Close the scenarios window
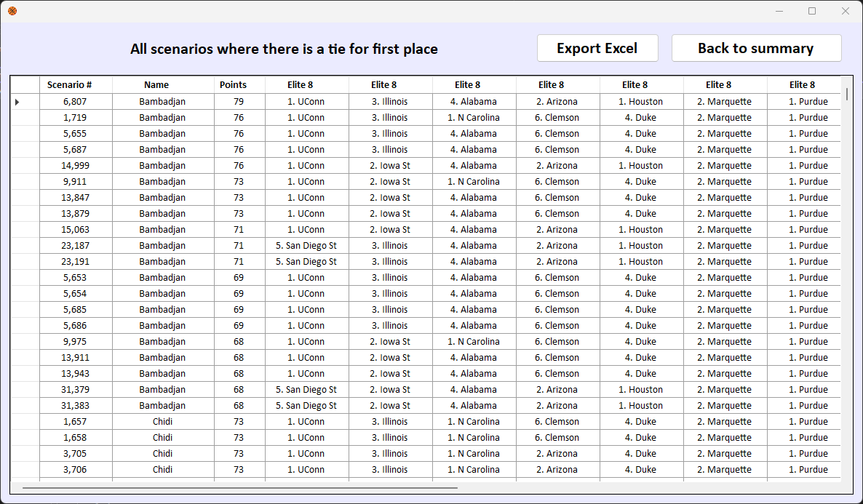 tap(846, 11)
